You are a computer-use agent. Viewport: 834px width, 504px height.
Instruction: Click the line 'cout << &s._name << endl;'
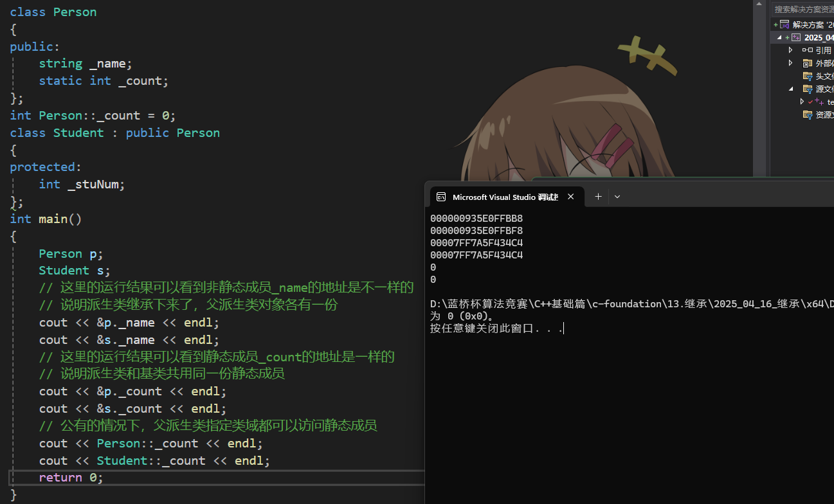click(x=129, y=340)
